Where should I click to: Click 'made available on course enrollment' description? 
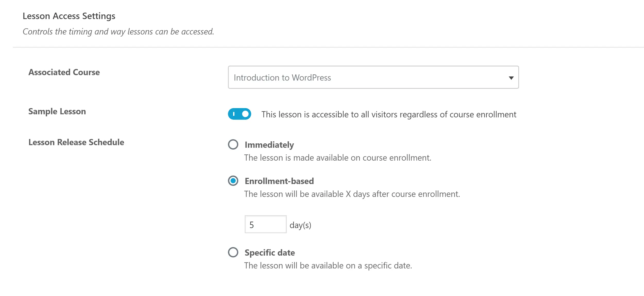(337, 158)
